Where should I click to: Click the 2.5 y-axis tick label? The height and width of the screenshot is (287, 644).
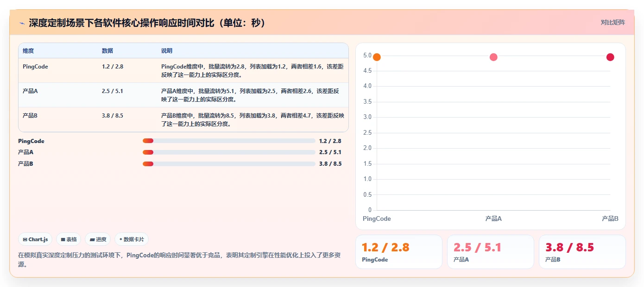tap(367, 133)
